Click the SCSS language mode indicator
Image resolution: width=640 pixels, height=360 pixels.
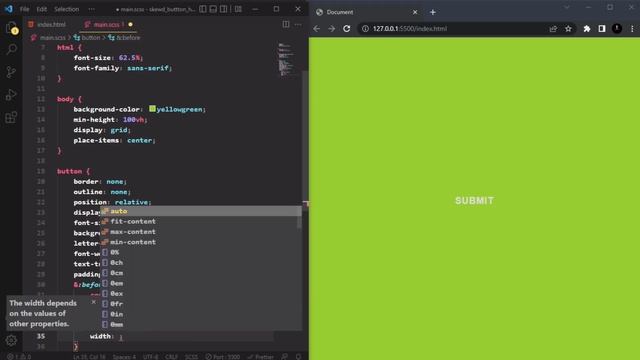(191, 356)
